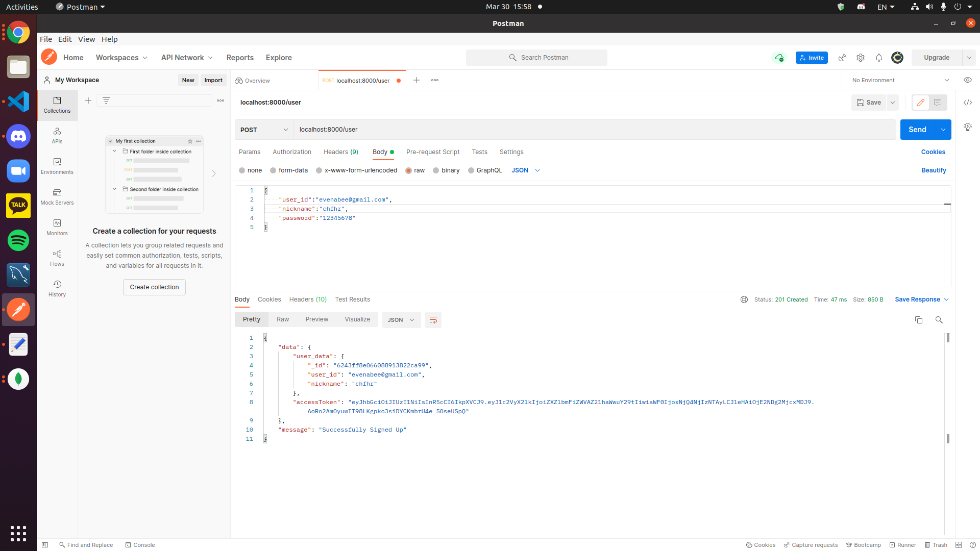Open the Upgrade dropdown arrow
The width and height of the screenshot is (980, 551).
[969, 58]
